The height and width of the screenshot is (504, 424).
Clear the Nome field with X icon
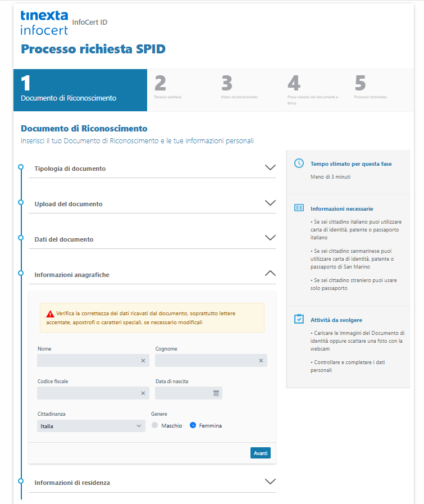(143, 361)
